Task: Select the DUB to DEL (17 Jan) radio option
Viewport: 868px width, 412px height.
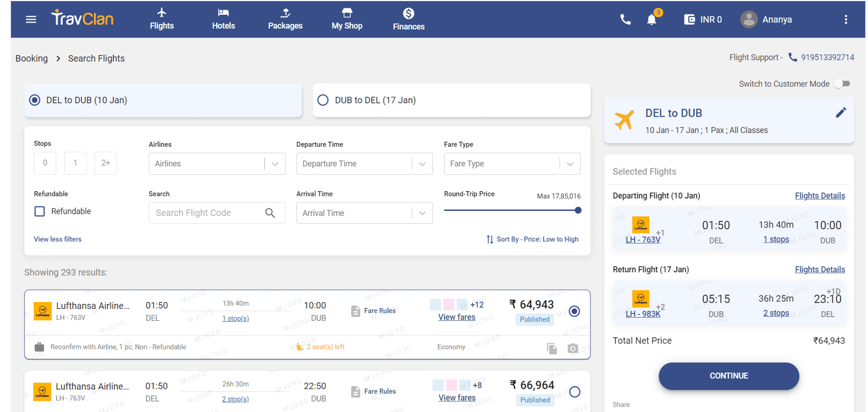Action: tap(323, 100)
